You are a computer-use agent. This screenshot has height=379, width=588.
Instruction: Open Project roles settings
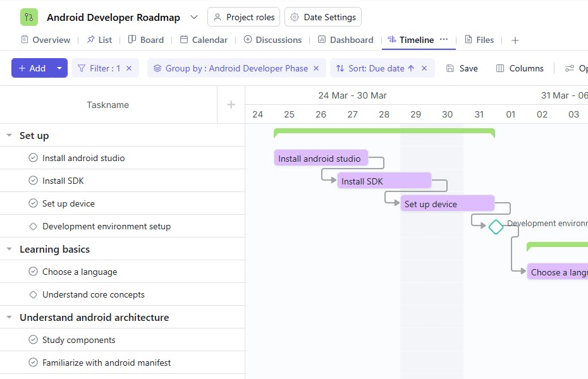pos(243,17)
